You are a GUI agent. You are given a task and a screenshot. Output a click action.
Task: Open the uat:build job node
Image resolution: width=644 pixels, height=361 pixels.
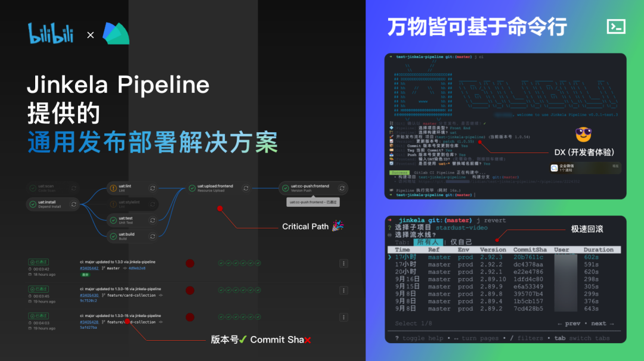[x=132, y=236]
